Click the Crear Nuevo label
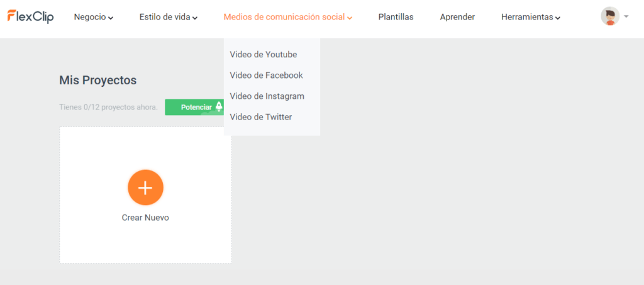Image resolution: width=644 pixels, height=285 pixels. point(145,218)
